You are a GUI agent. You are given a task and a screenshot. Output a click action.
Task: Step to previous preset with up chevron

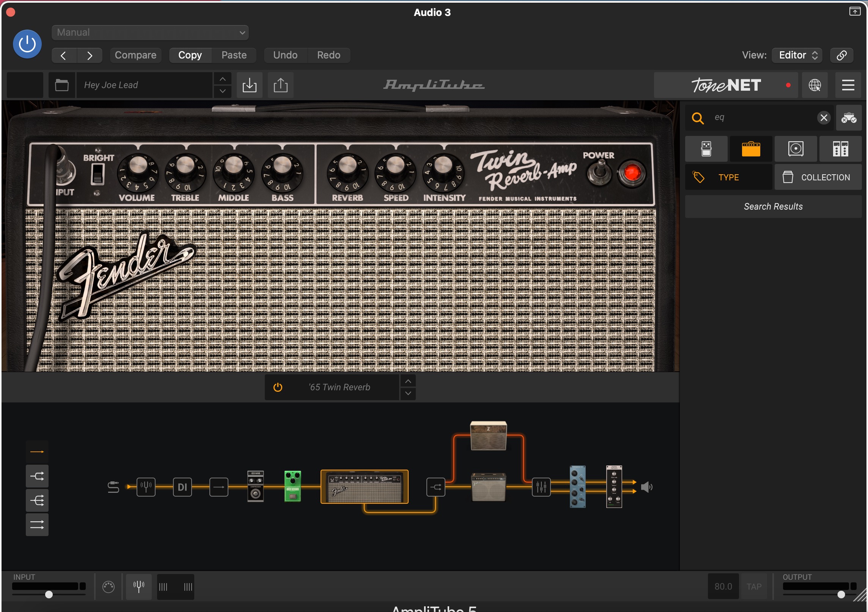tap(223, 79)
